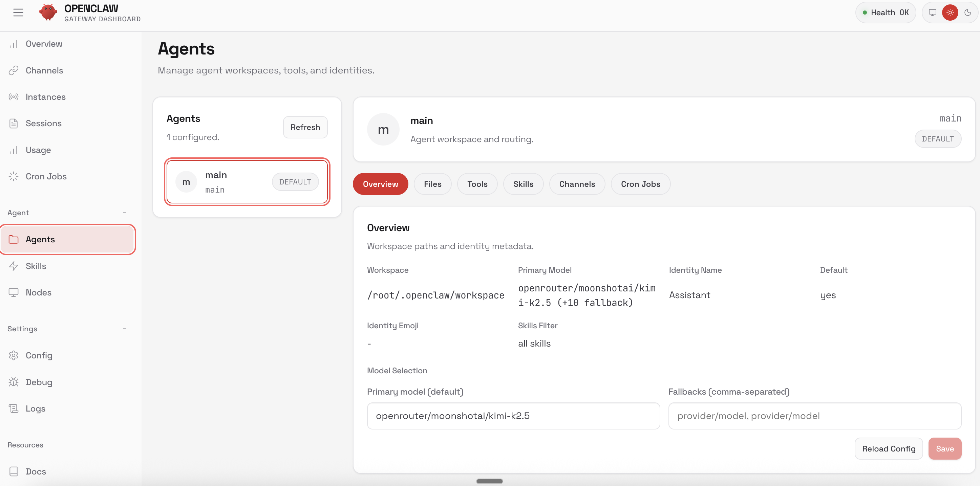Open Docs book icon in sidebar

pos(14,471)
